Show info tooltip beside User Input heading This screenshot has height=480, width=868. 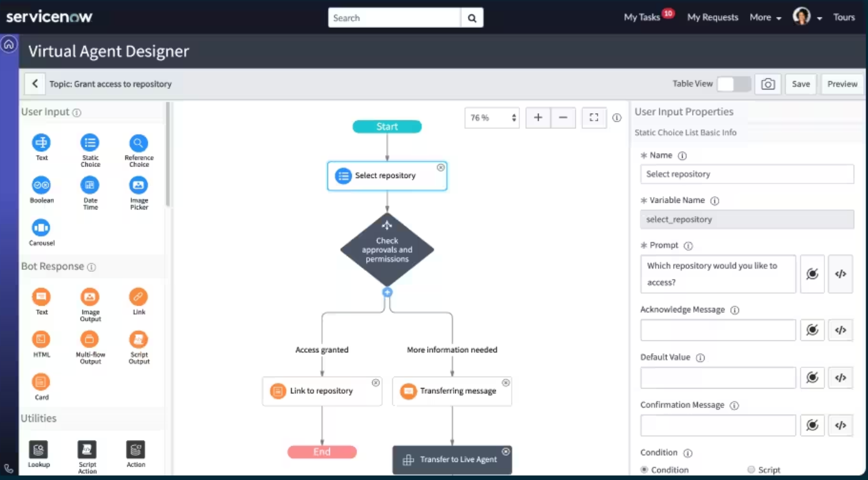click(77, 113)
